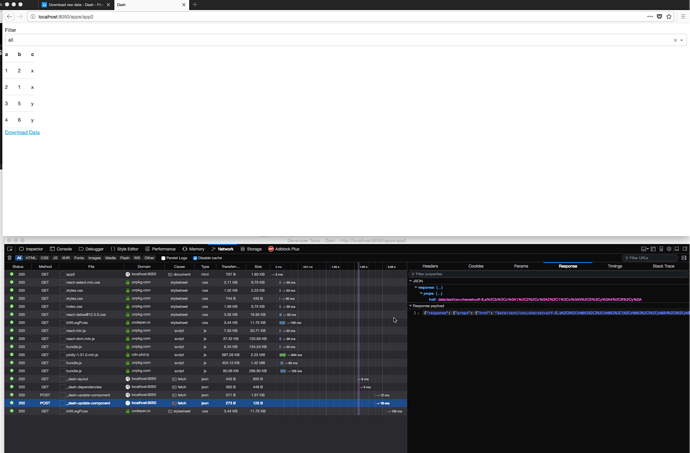Open the page actions three-dot menu
This screenshot has height=453, width=690.
[650, 16]
